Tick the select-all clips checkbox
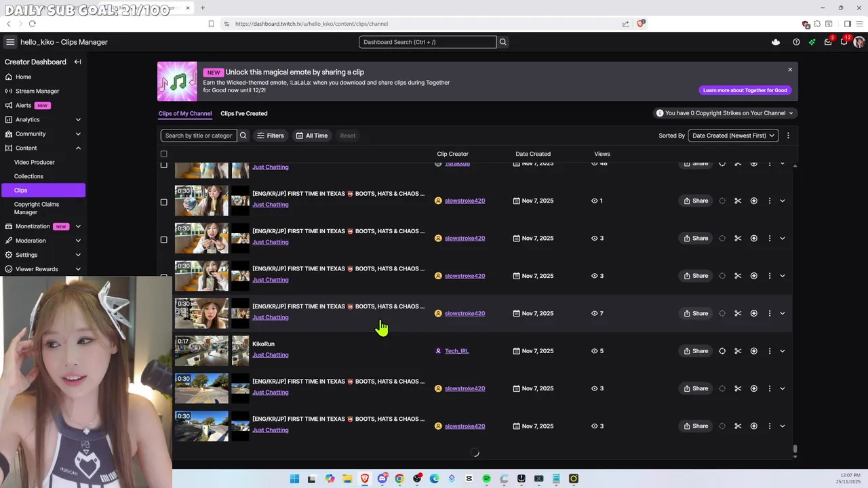Image resolution: width=868 pixels, height=488 pixels. pyautogui.click(x=163, y=154)
